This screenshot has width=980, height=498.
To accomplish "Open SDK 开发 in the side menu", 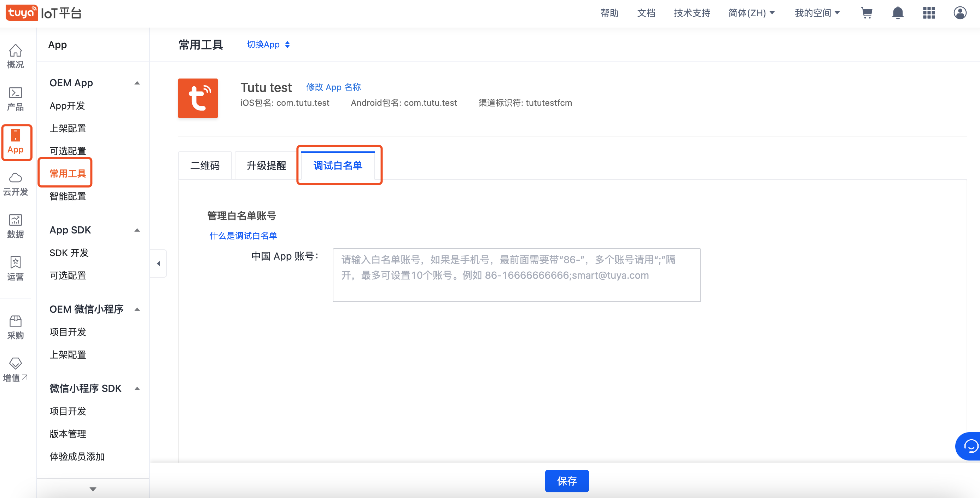I will [69, 253].
